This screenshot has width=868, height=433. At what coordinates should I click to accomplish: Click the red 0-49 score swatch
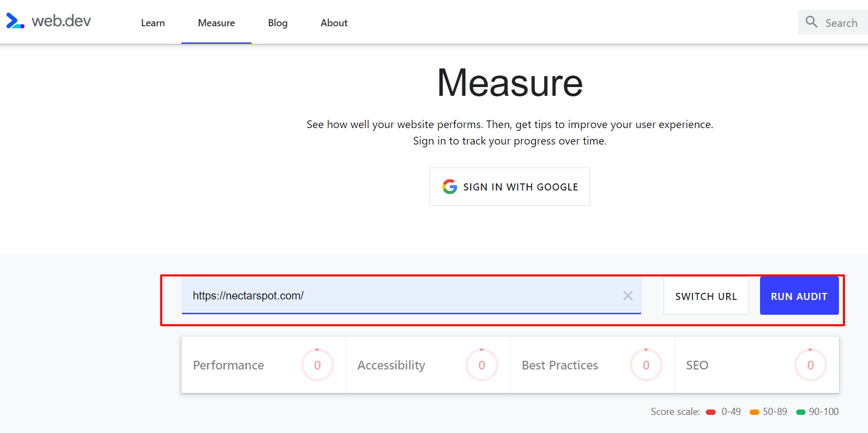click(x=711, y=412)
